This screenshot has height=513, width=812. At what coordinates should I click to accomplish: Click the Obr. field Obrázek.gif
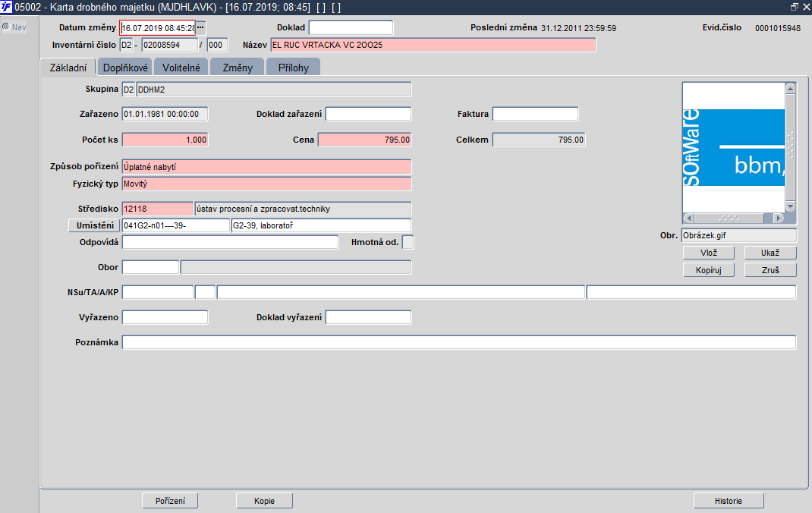point(738,235)
